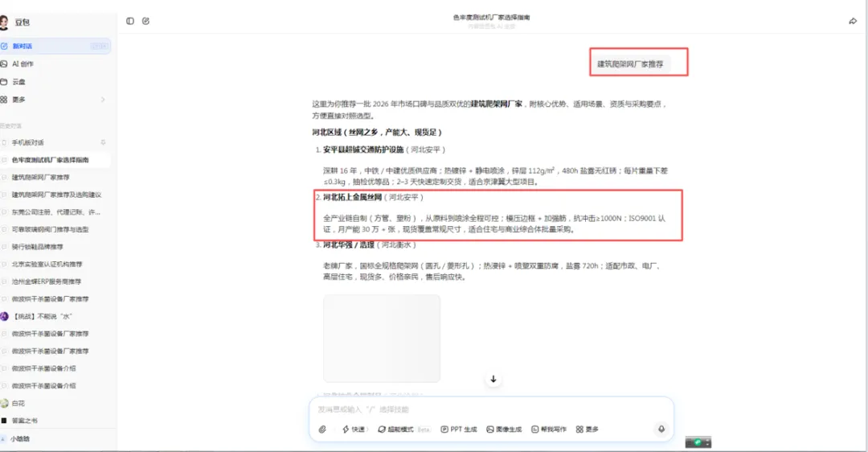Click the green floating widget icon at bottom right
Screen dimensions: 868x452
(x=698, y=442)
